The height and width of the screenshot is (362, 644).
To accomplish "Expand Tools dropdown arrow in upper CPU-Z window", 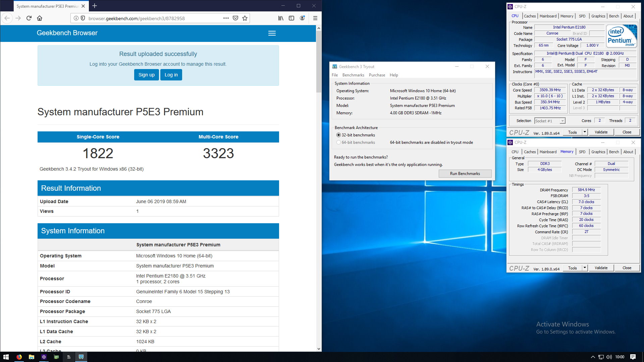I will 585,132.
